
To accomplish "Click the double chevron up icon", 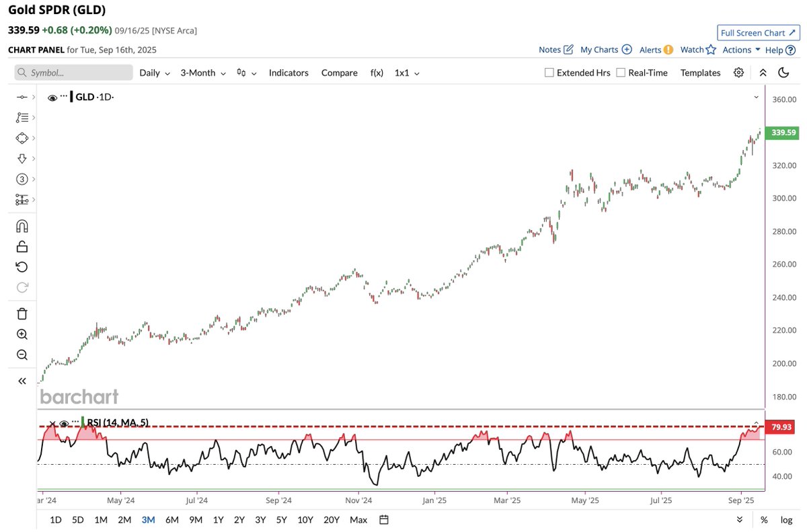I will pos(763,73).
